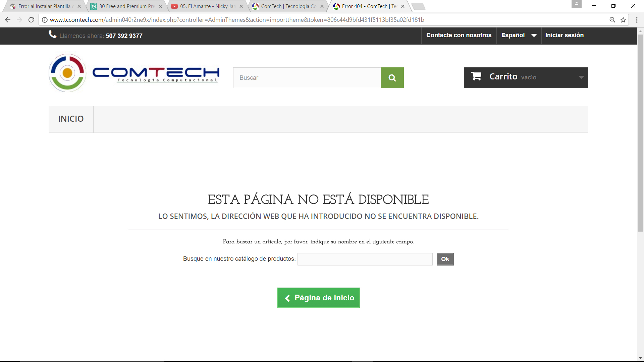The width and height of the screenshot is (644, 362).
Task: Click the Buscar search input field
Action: 307,78
